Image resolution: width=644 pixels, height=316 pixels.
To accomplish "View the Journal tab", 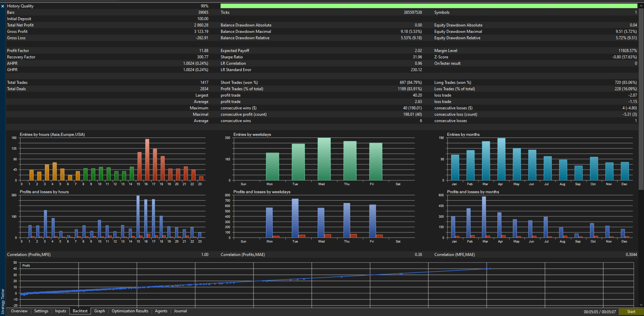I will pos(180,311).
